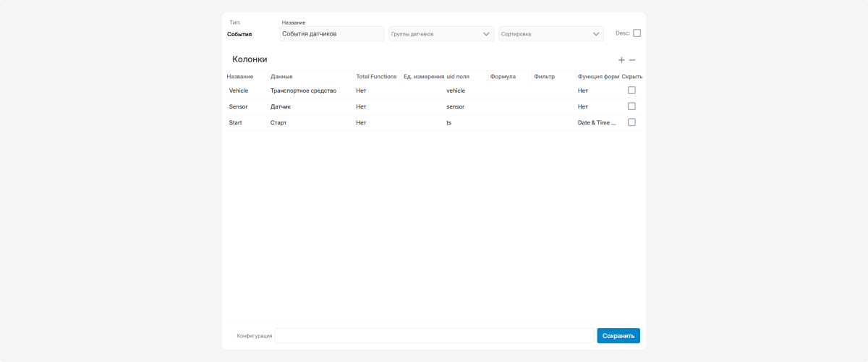Open the Группы датчиков dropdown
868x362 pixels.
click(442, 34)
